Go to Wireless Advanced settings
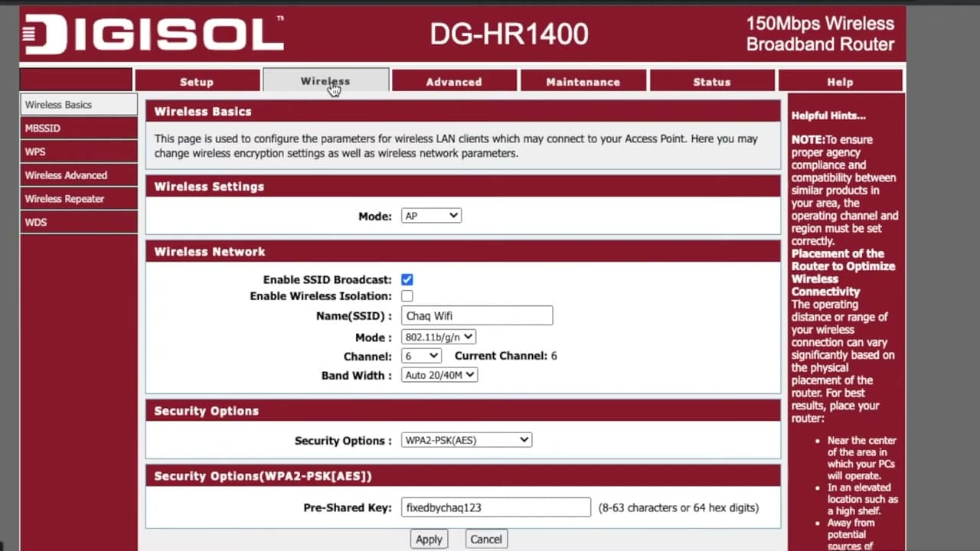The height and width of the screenshot is (551, 980). pos(79,175)
